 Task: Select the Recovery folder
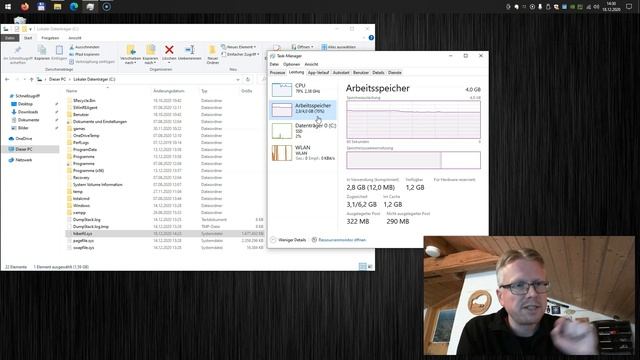pyautogui.click(x=81, y=178)
